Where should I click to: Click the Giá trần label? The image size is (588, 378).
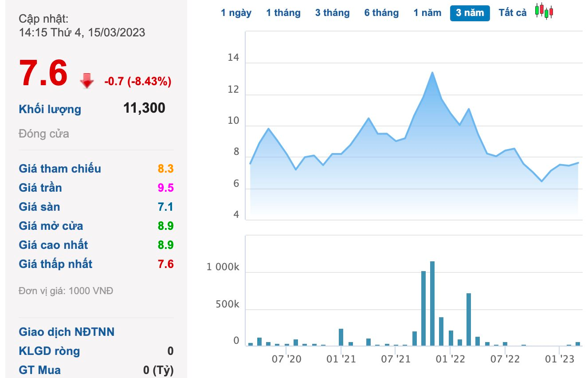[40, 188]
